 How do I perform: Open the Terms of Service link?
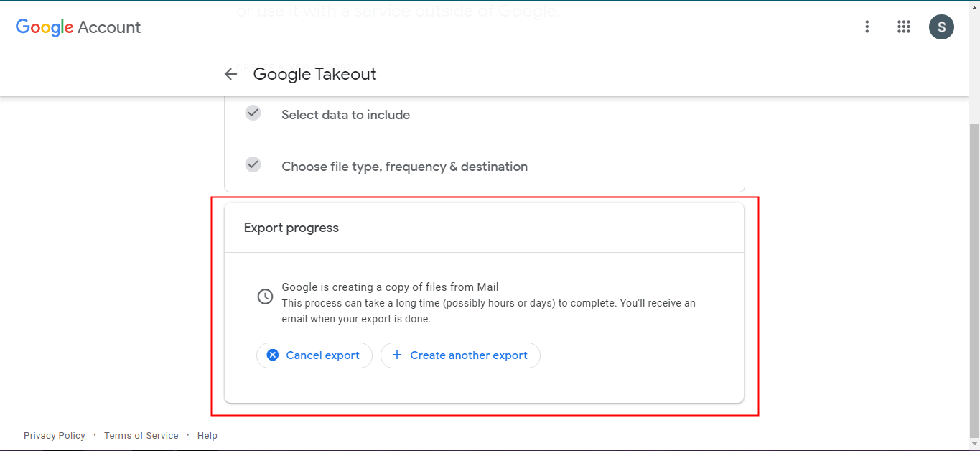(x=141, y=436)
